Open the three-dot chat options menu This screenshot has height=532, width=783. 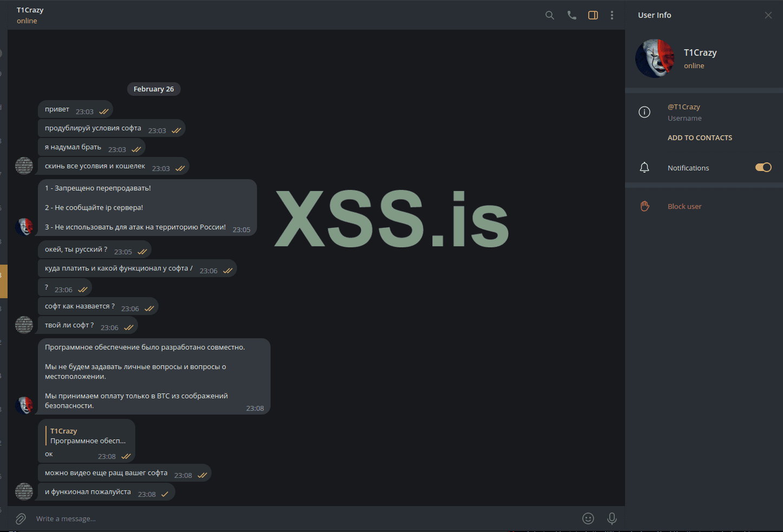click(612, 15)
